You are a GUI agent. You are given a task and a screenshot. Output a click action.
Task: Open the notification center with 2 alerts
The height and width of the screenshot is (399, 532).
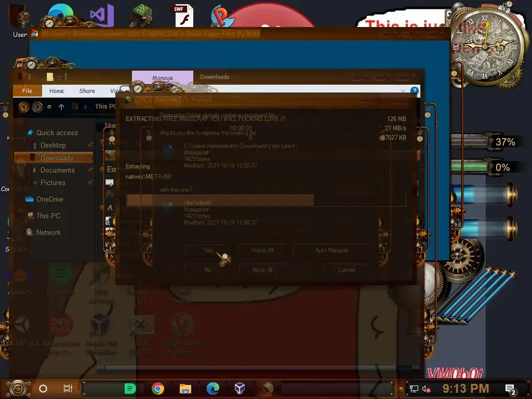click(x=510, y=389)
